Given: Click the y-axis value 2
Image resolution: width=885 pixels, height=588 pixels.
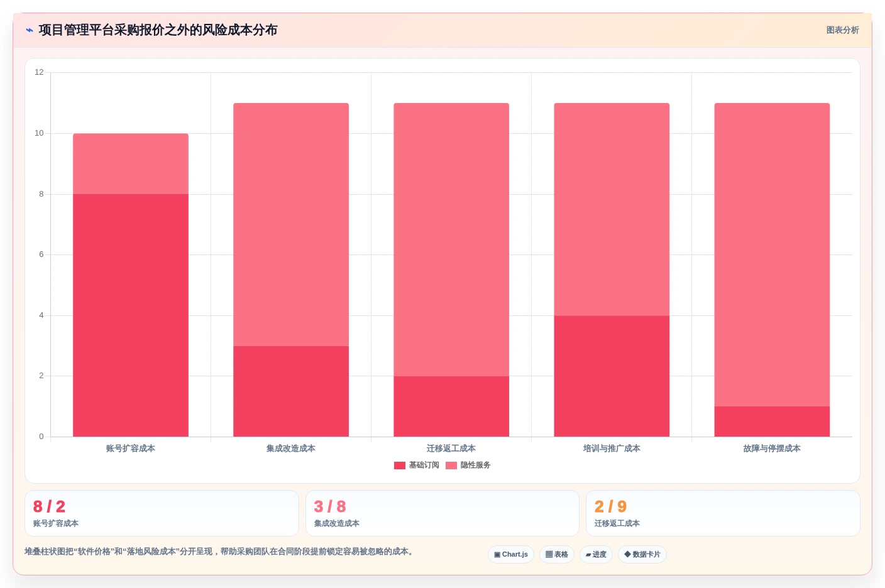Looking at the screenshot, I should click(41, 376).
